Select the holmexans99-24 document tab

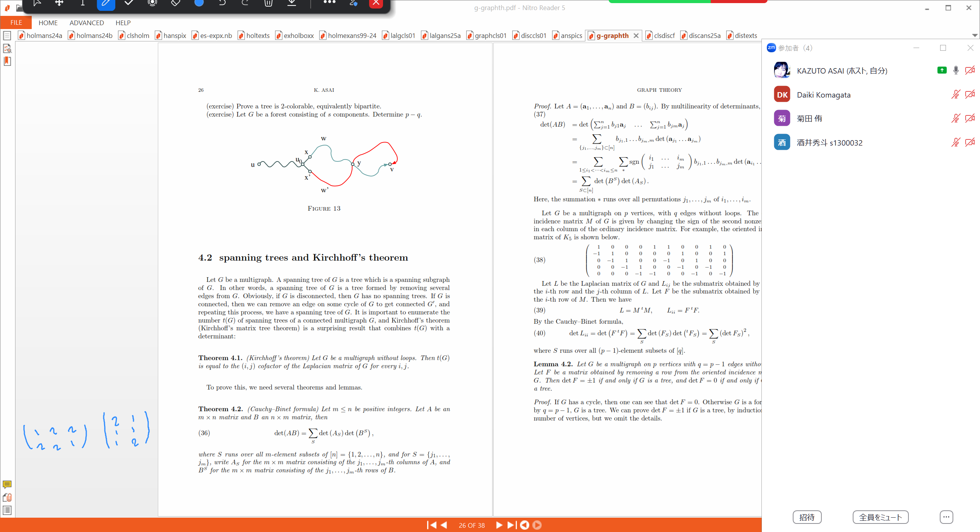tap(348, 36)
